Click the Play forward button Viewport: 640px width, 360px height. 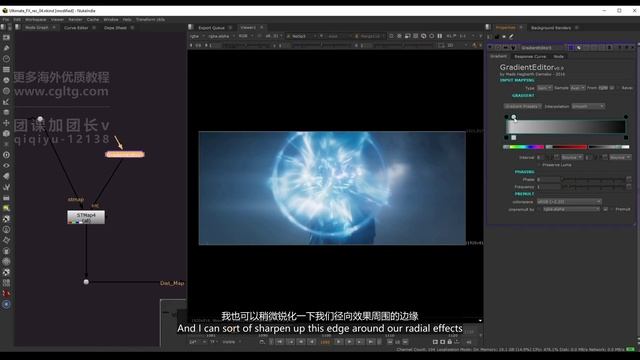tap(339, 342)
